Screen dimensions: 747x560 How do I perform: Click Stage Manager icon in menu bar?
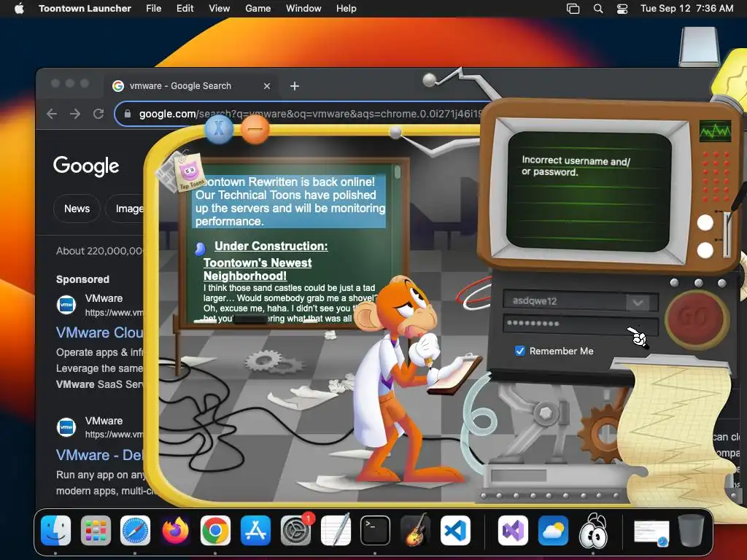[573, 9]
